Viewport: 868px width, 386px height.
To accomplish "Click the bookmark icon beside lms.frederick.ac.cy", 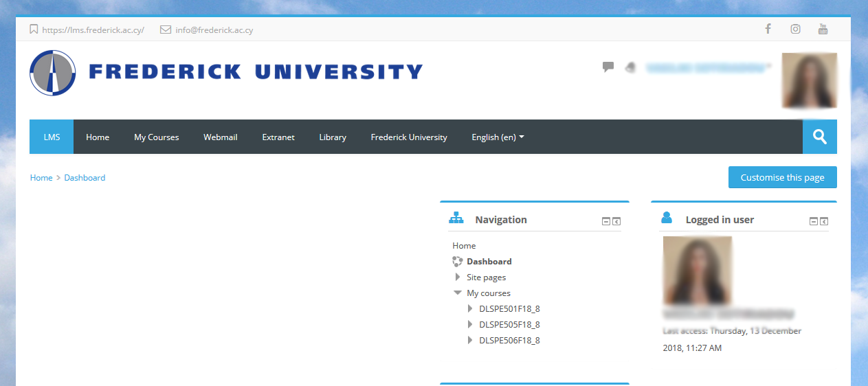I will pos(34,30).
